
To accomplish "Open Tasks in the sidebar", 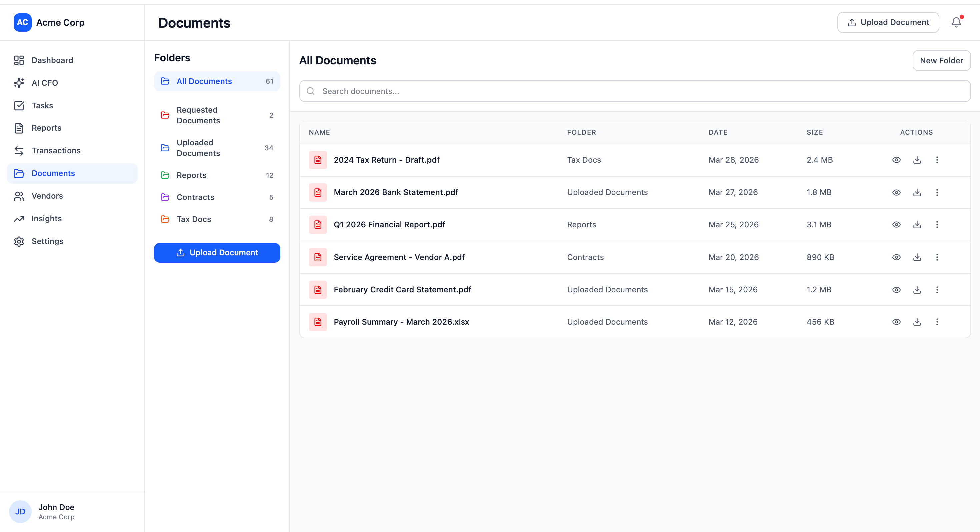I will tap(72, 105).
